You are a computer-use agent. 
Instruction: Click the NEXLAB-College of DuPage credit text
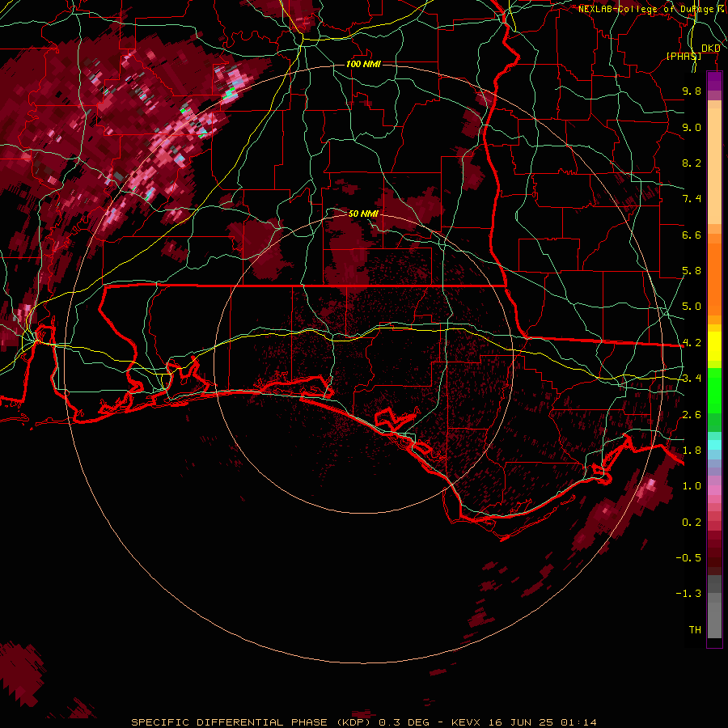click(652, 9)
